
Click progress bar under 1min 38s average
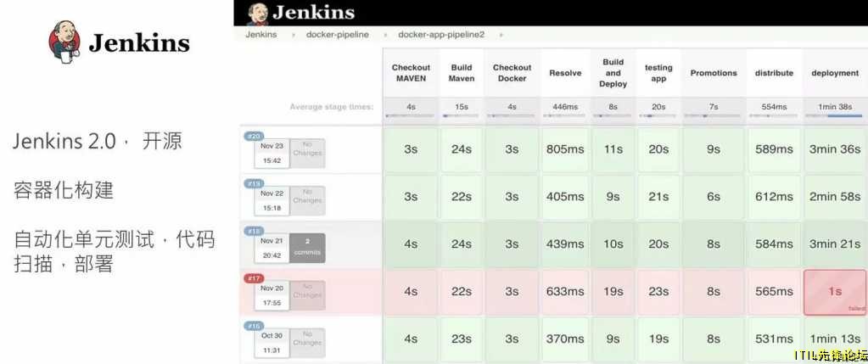click(x=835, y=115)
